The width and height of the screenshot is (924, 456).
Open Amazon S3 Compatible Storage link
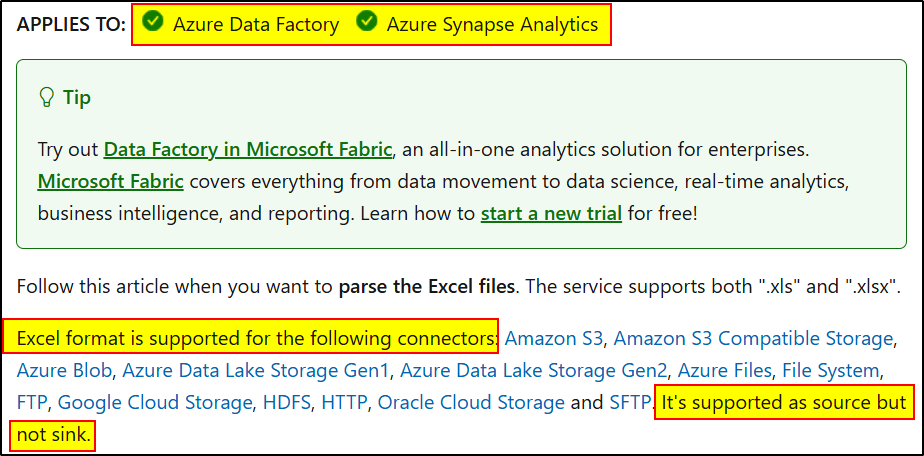tap(754, 338)
